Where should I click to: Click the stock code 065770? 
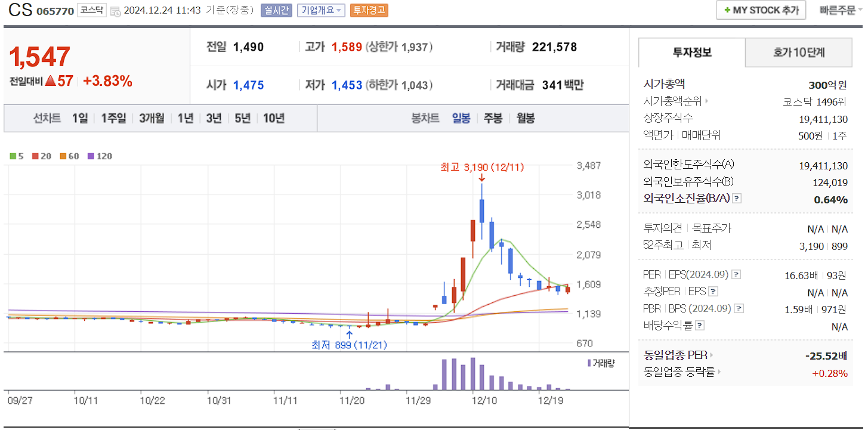click(55, 11)
